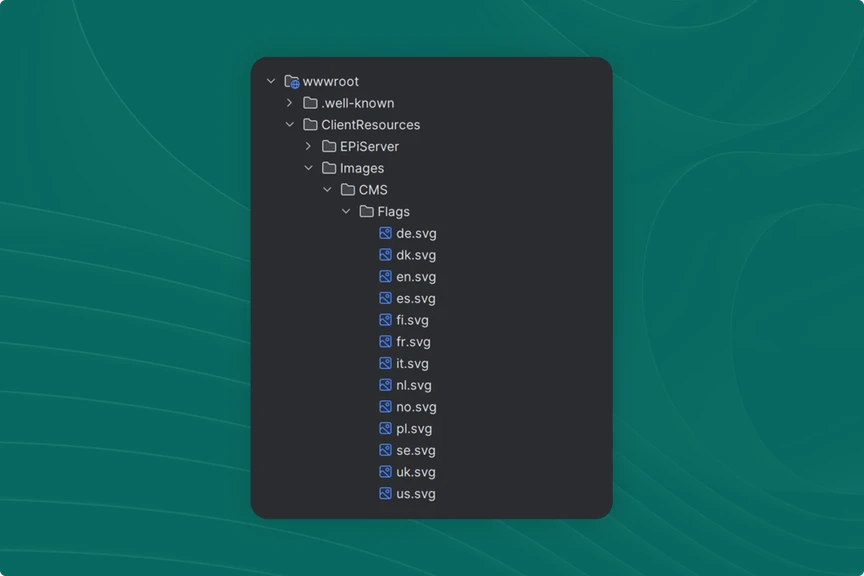
Task: Click the en.svg image file icon
Action: 385,277
